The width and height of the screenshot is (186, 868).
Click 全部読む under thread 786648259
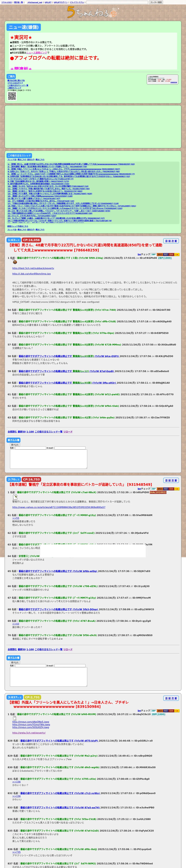pyautogui.click(x=12, y=432)
